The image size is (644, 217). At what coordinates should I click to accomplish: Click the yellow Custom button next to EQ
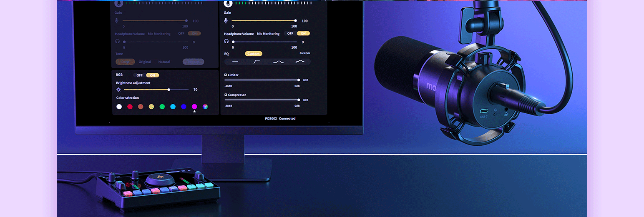[x=254, y=54]
